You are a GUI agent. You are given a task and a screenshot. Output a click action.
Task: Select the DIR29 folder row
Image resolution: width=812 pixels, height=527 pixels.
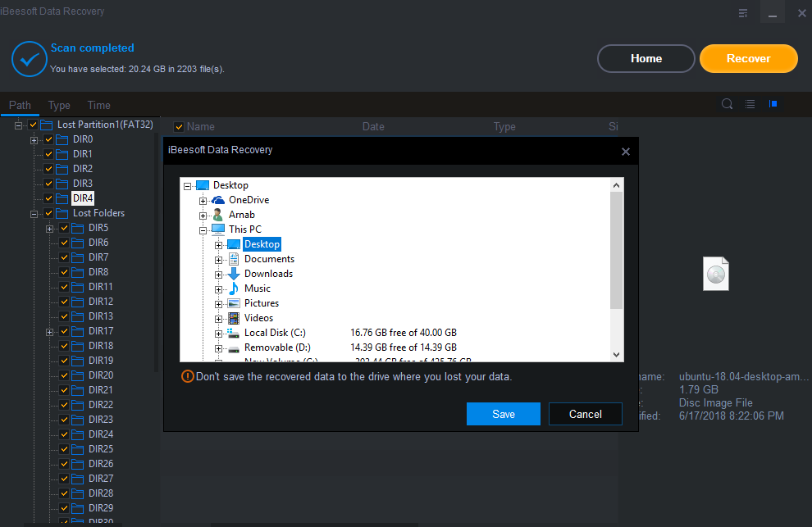click(100, 508)
